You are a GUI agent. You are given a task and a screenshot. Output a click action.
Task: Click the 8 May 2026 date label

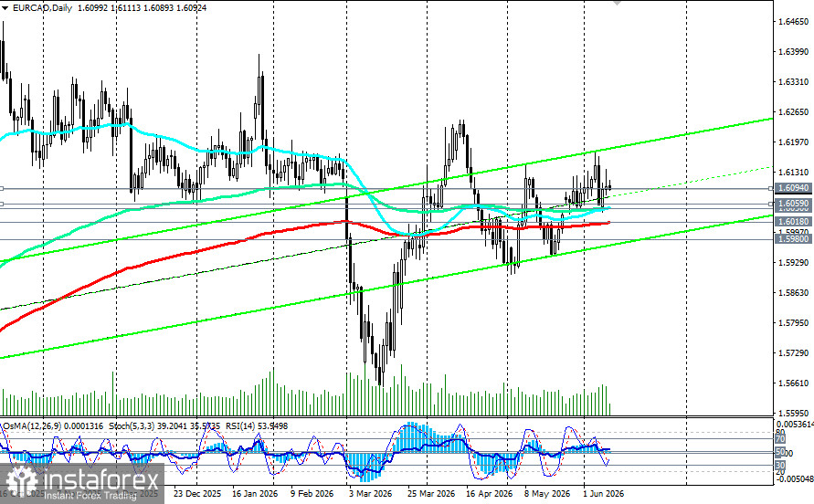click(546, 493)
